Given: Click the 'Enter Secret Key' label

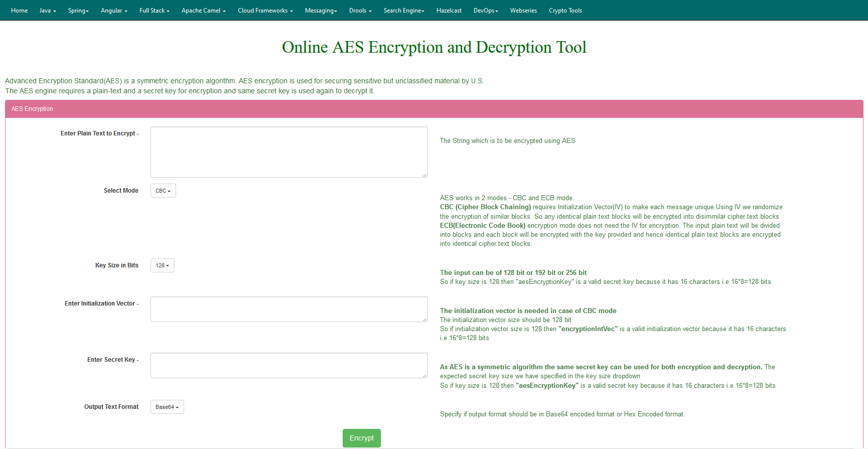Looking at the screenshot, I should coord(113,360).
